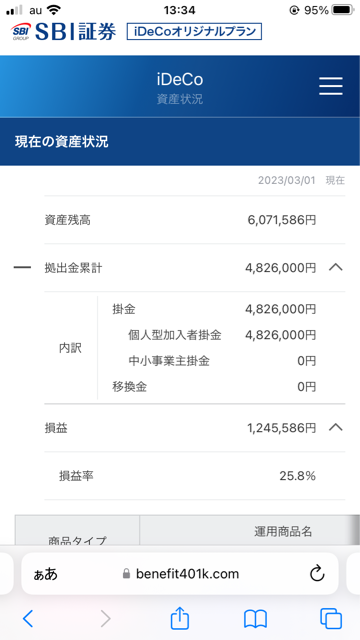Viewport: 360px width, 640px height.
Task: Go back with Safari back arrow
Action: [x=28, y=619]
